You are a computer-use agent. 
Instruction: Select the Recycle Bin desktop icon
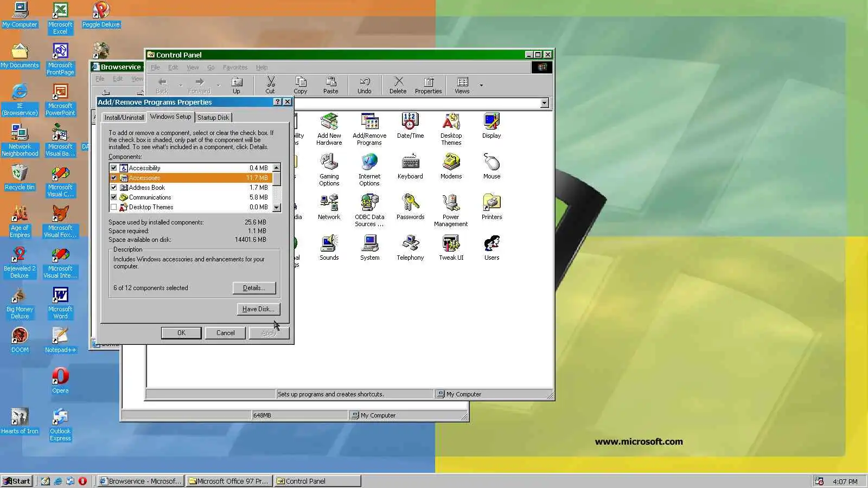(x=20, y=177)
